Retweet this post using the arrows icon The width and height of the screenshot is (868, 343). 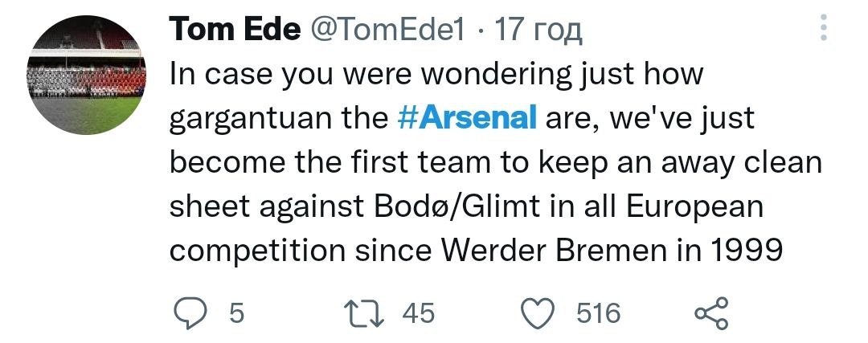pos(373,313)
